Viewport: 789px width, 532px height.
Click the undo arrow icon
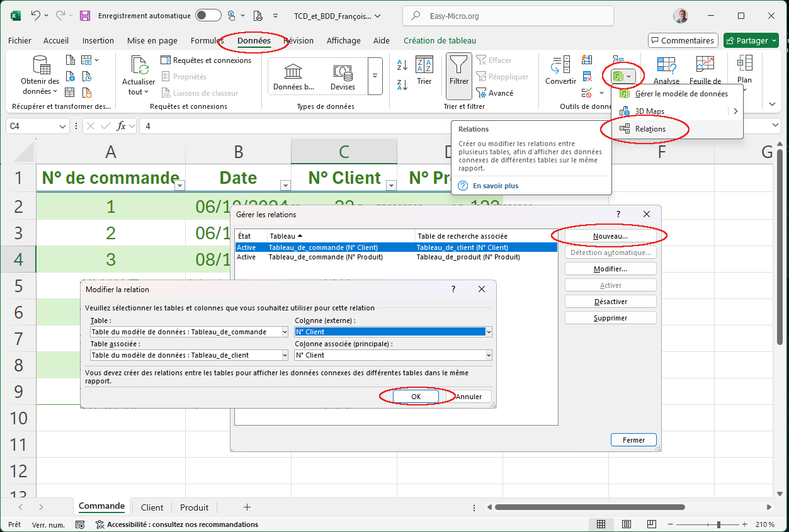[x=36, y=16]
